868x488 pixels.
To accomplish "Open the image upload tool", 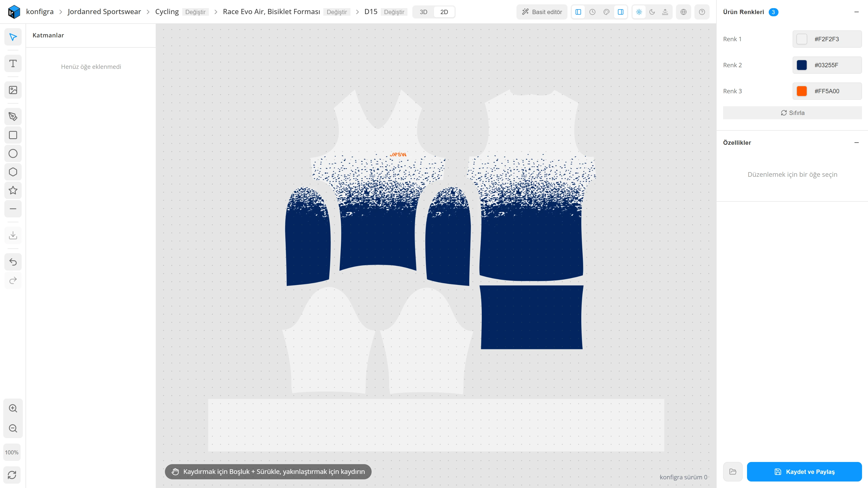I will (x=13, y=90).
